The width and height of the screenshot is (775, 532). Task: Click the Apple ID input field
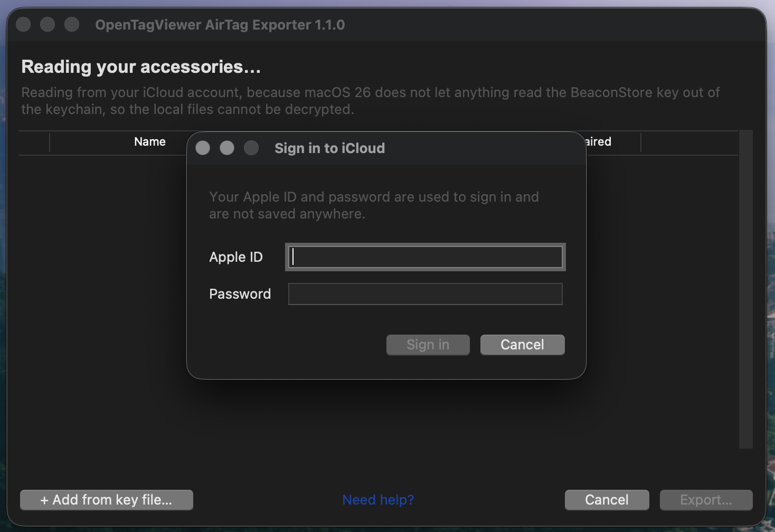click(426, 257)
